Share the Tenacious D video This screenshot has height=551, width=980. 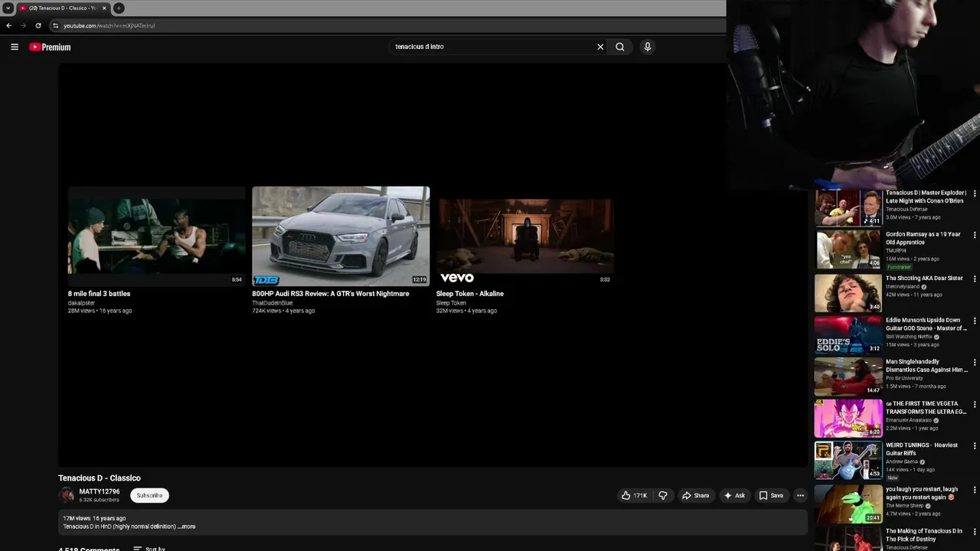pyautogui.click(x=696, y=495)
